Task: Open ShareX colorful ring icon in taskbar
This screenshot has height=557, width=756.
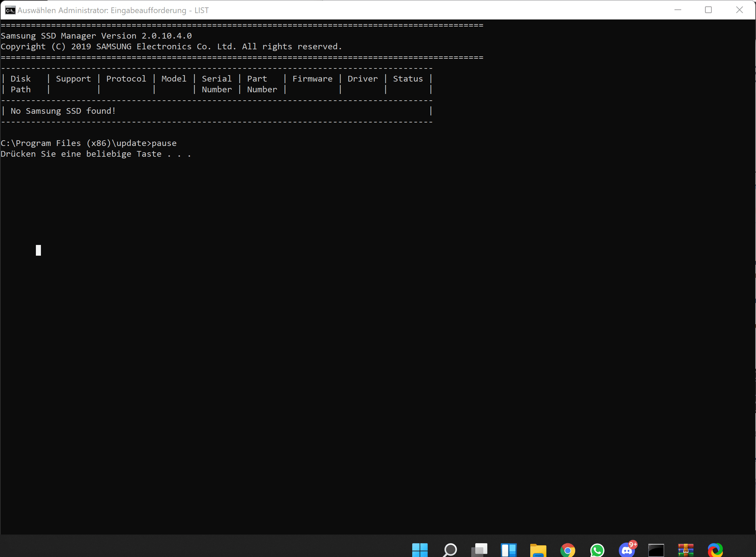Action: pos(715,550)
